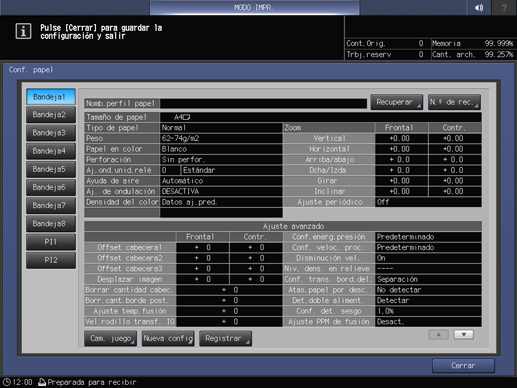The image size is (517, 388).
Task: Open help with the question mark icon
Action: [504, 7]
